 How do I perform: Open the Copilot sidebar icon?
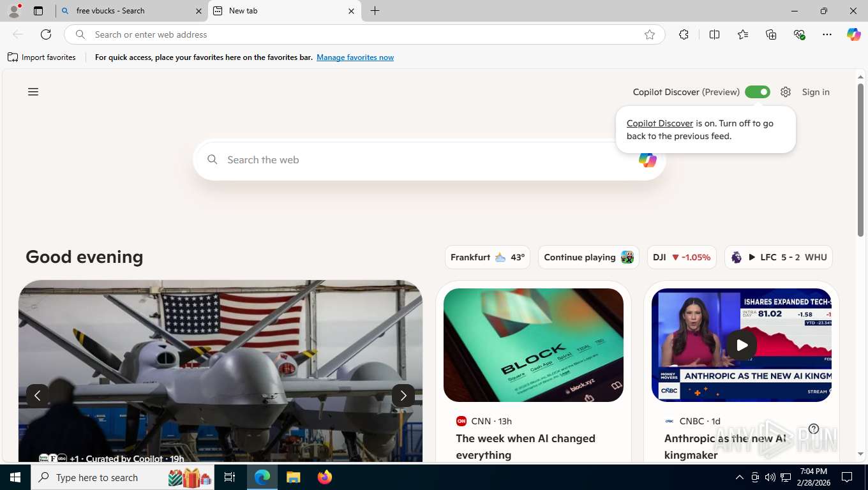[854, 34]
